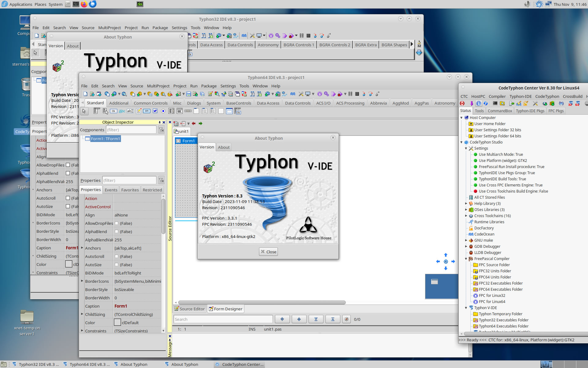Click the editor Search input field
This screenshot has width=588, height=368.
tap(223, 319)
